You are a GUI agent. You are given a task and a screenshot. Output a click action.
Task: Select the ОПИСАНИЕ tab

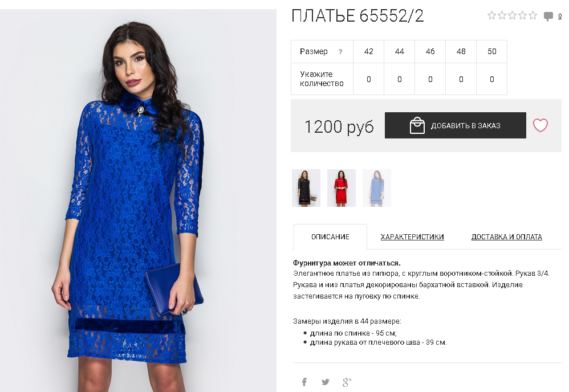(330, 237)
